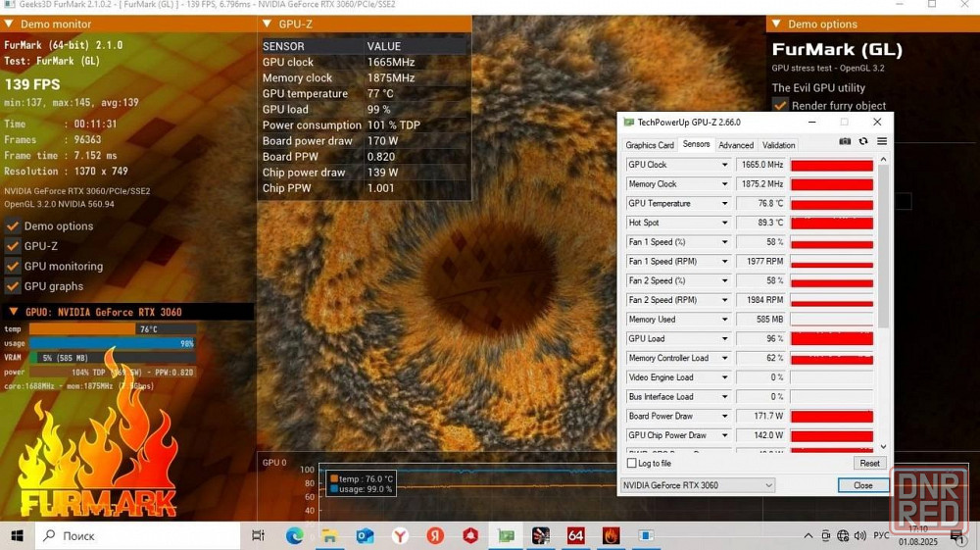The height and width of the screenshot is (550, 980).
Task: Open the Memory Controller Load dropdown arrow
Action: [724, 358]
